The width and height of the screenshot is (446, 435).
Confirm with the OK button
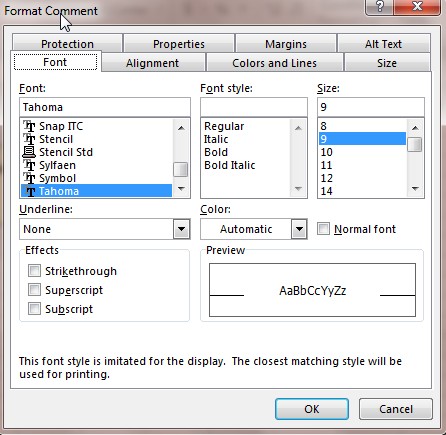312,409
